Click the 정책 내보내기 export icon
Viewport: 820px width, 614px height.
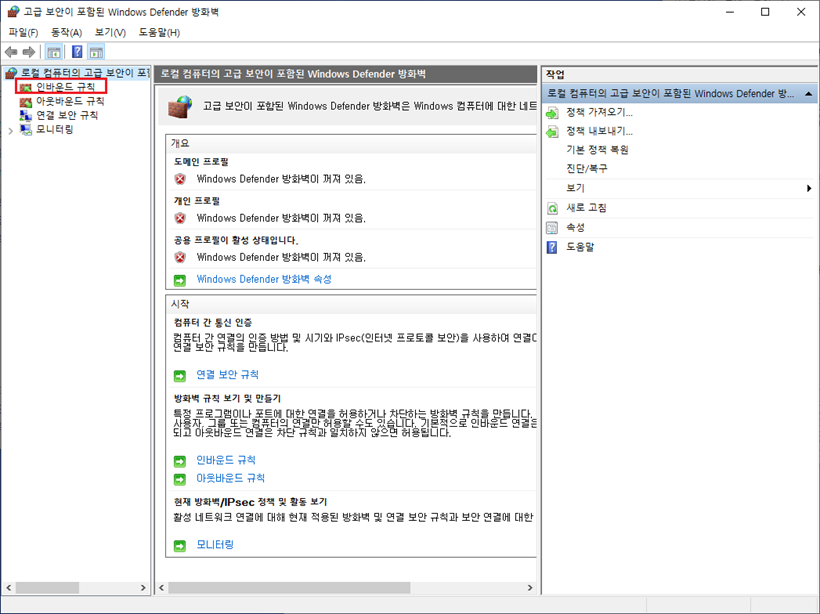pos(552,132)
